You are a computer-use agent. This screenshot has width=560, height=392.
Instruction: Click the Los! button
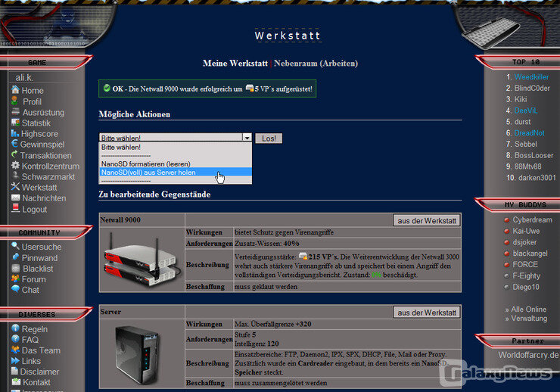pyautogui.click(x=269, y=138)
